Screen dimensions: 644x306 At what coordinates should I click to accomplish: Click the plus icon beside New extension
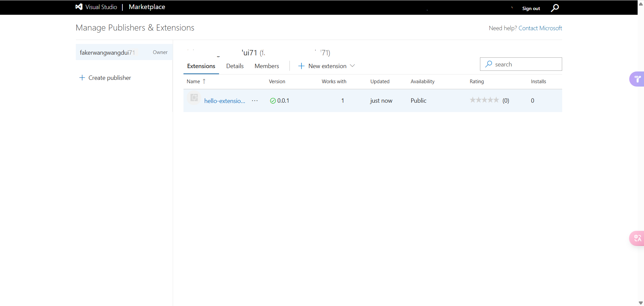[x=301, y=66]
